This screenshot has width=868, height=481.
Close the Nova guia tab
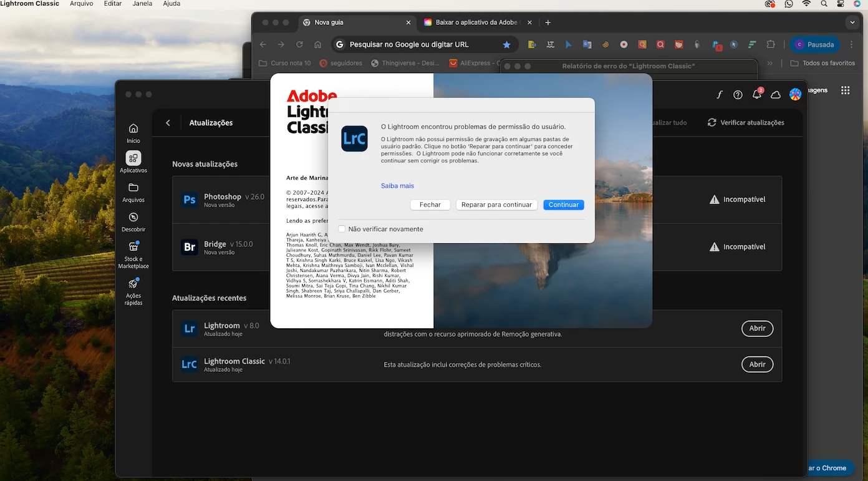(408, 22)
